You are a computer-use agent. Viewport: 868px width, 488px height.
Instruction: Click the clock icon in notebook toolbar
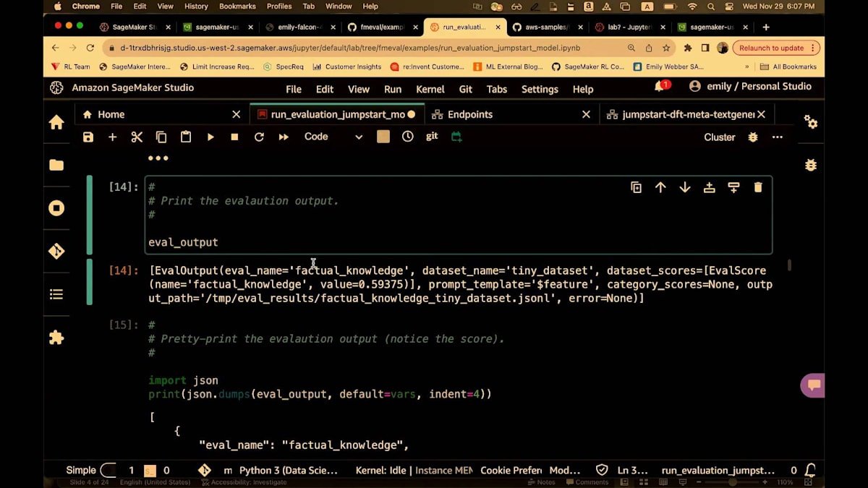(x=408, y=136)
